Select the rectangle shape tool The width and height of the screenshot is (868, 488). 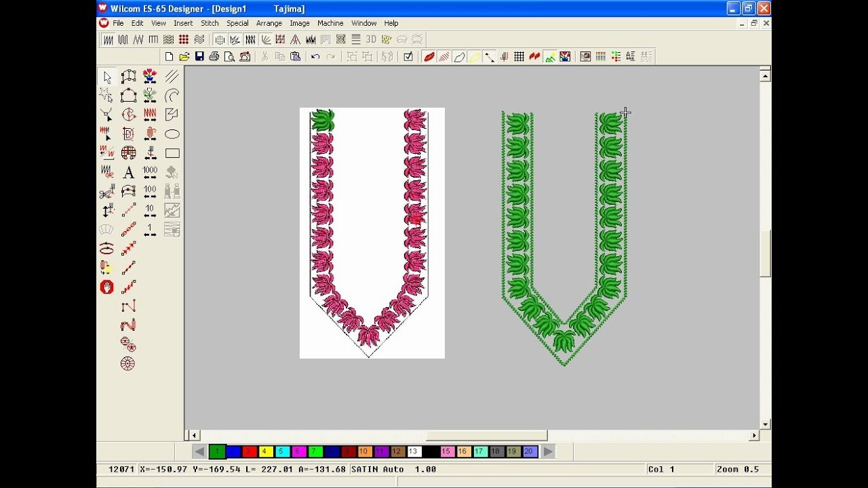point(172,153)
